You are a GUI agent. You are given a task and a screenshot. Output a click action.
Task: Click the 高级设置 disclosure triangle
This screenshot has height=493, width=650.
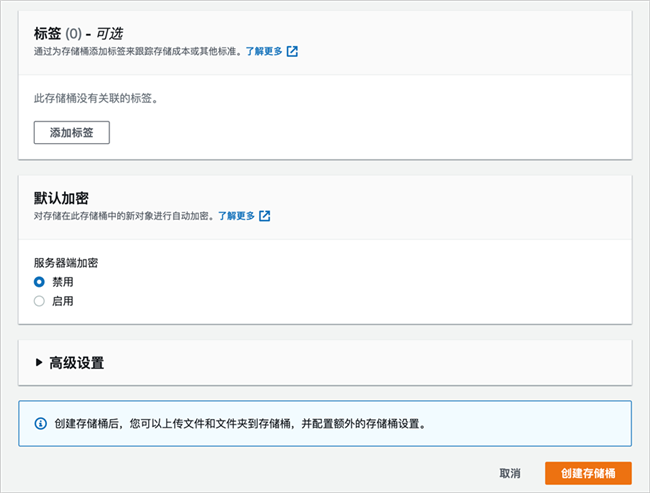[39, 362]
